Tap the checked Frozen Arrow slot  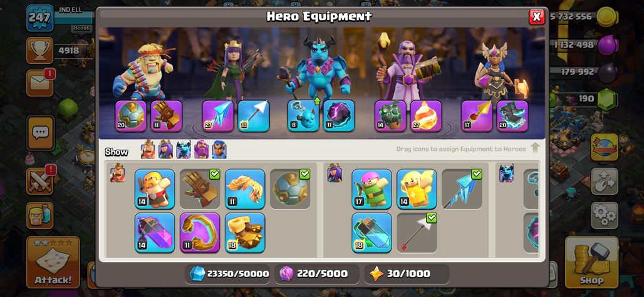pyautogui.click(x=462, y=189)
